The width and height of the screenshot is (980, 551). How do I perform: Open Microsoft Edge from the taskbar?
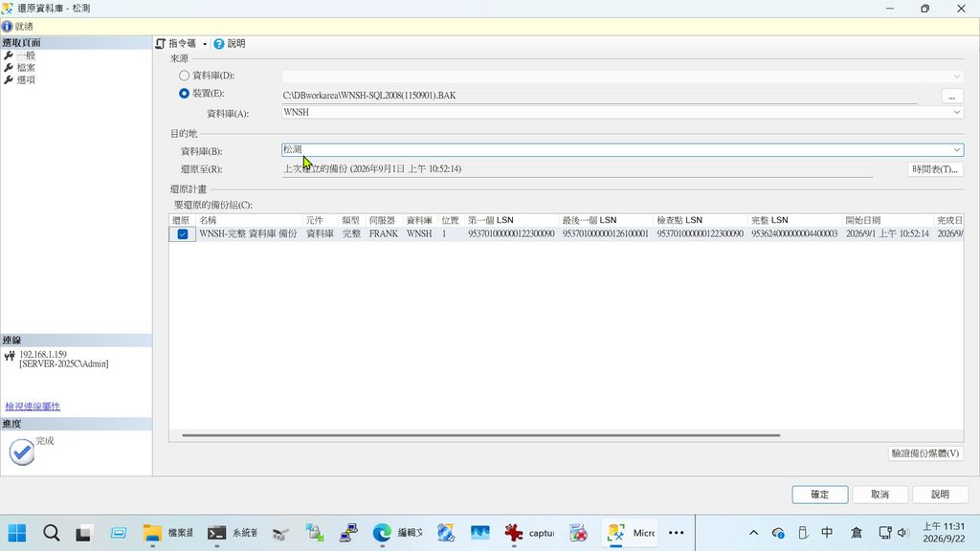coord(382,533)
